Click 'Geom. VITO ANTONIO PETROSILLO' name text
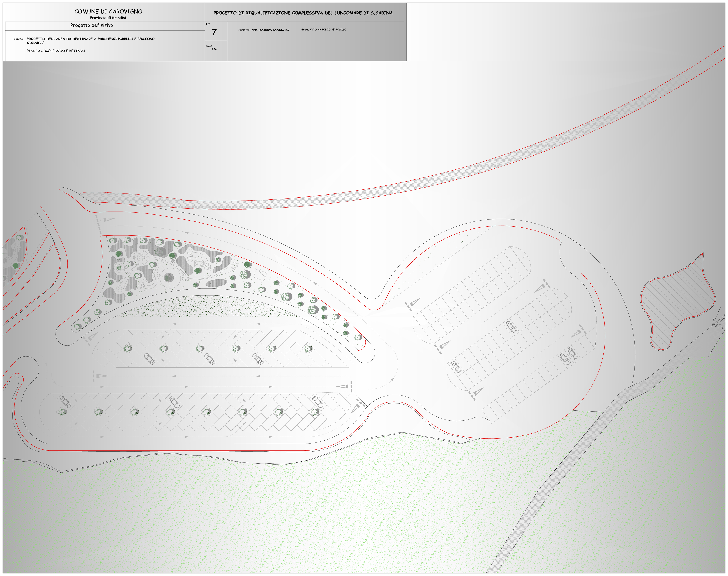The image size is (728, 576). 324,30
